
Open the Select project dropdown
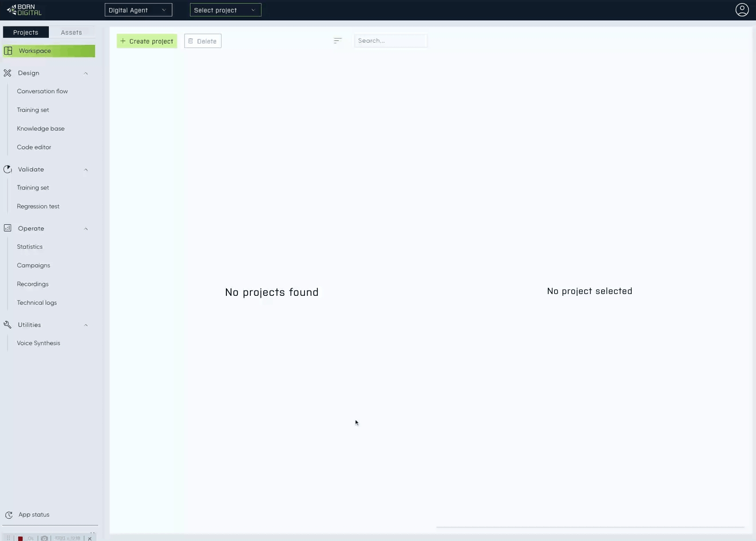pyautogui.click(x=225, y=10)
